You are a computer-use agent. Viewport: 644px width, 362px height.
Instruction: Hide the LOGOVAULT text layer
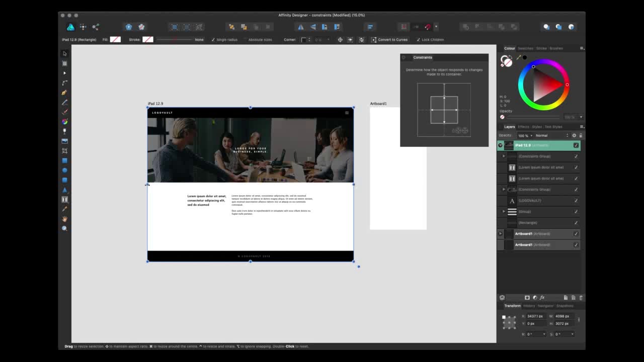(576, 201)
